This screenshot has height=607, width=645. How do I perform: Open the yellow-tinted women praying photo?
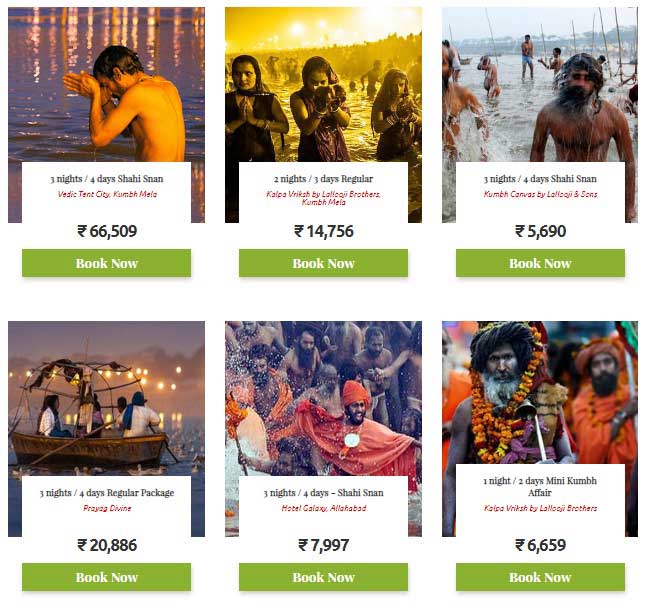[x=323, y=84]
